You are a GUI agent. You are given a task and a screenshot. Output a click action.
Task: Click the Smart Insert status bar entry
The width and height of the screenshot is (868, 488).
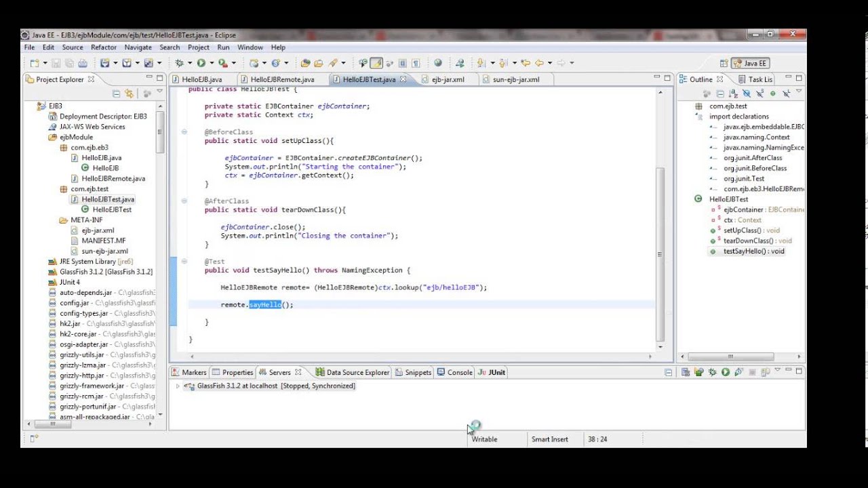tap(550, 439)
